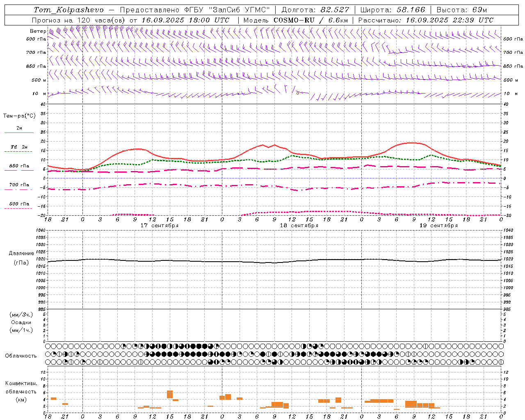The height and width of the screenshot is (420, 525).
Task: Click the (км) convective cloud unit label
Action: tap(21, 399)
